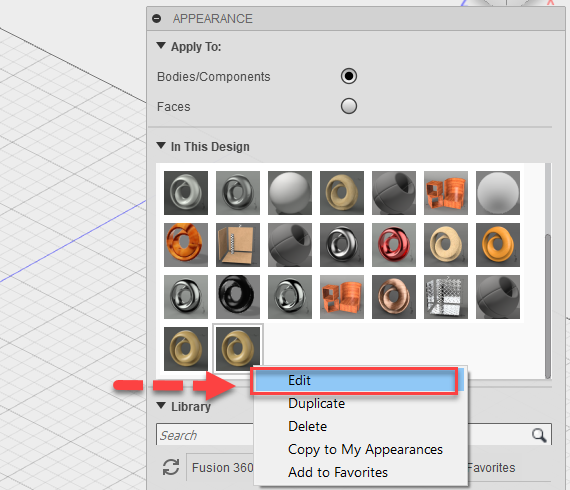Select the glossy white sphere appearance
The image size is (570, 490).
(x=290, y=193)
